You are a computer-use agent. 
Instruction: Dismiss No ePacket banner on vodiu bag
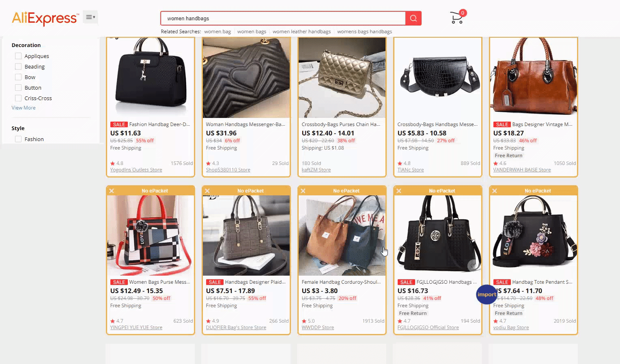pyautogui.click(x=495, y=191)
